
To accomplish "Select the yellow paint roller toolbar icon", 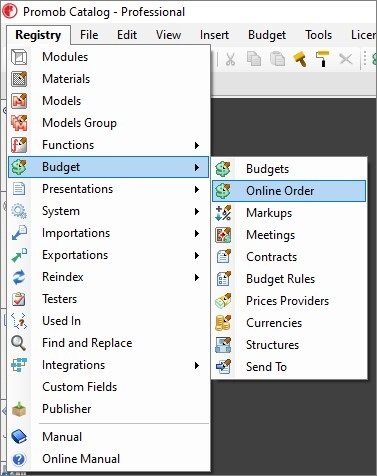I will pyautogui.click(x=322, y=59).
